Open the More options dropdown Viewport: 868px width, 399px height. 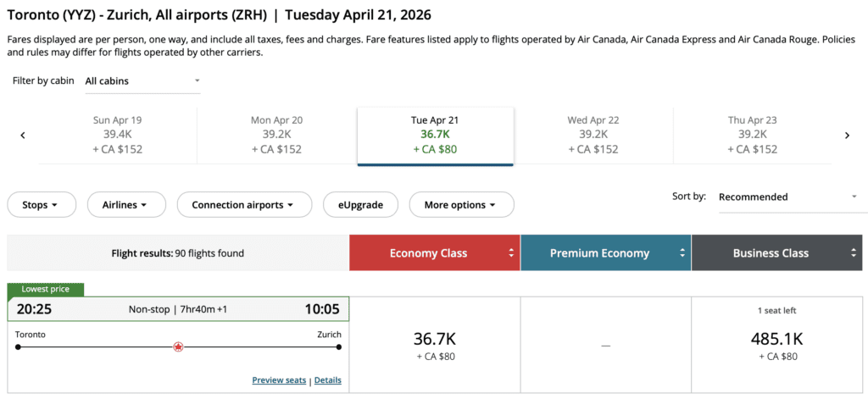pyautogui.click(x=461, y=205)
